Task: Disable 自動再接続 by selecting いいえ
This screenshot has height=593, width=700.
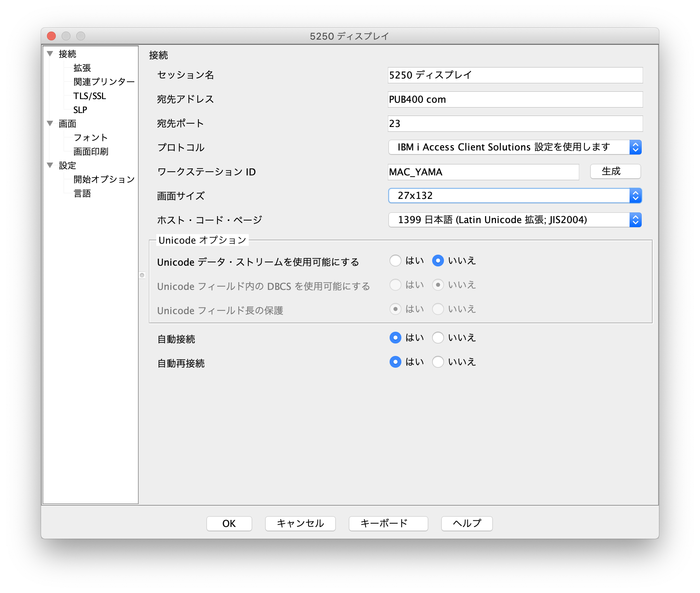Action: (438, 362)
